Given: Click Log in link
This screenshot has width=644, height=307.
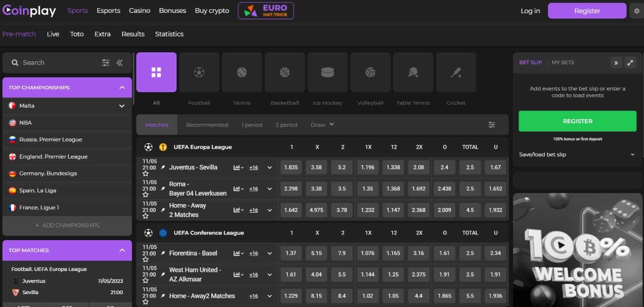Looking at the screenshot, I should (x=530, y=11).
